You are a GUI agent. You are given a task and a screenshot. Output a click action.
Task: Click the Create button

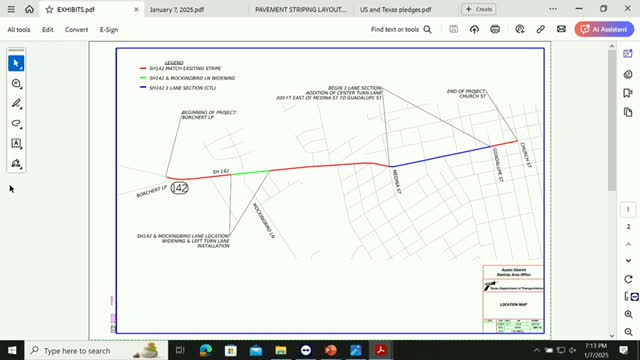click(x=479, y=9)
